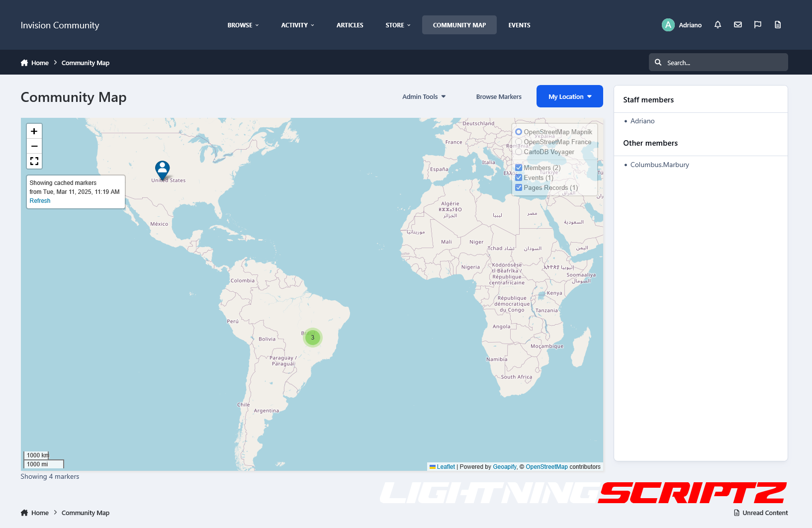Toggle fullscreen map view

[34, 161]
